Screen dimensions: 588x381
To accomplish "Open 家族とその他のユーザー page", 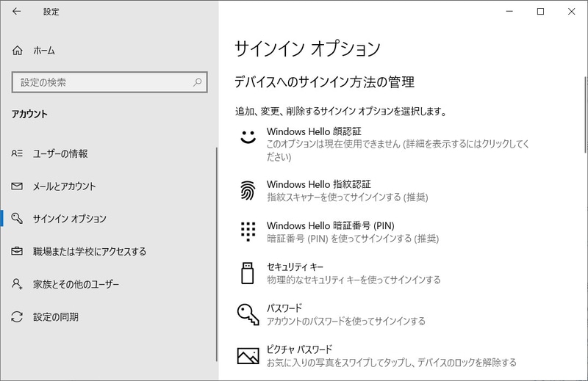I will [x=109, y=284].
